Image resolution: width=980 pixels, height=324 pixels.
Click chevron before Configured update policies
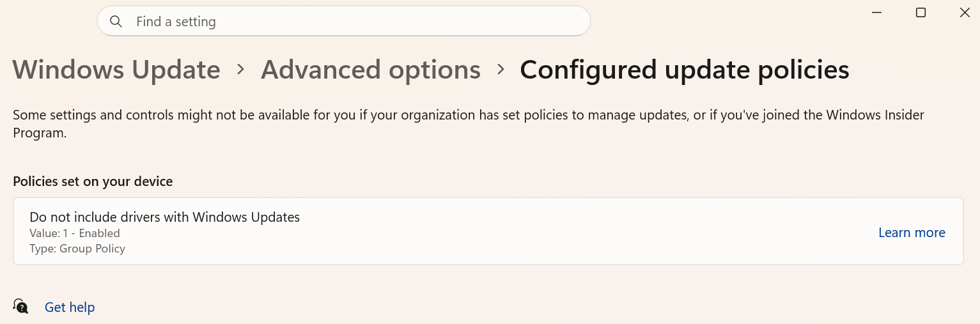click(x=501, y=69)
